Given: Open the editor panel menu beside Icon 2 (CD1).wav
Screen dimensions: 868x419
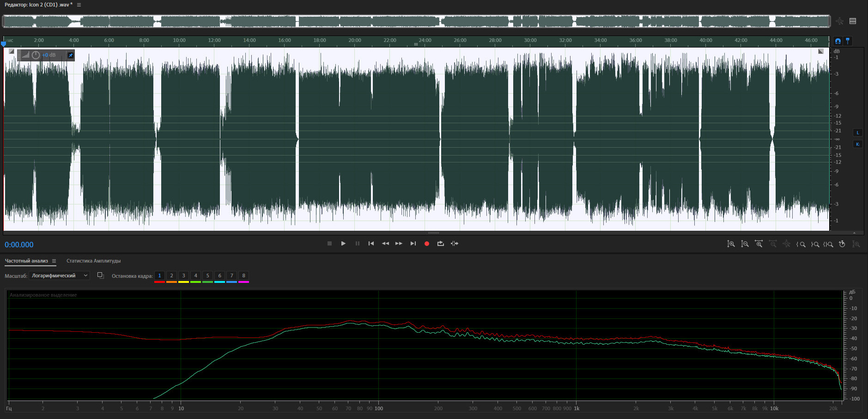Looking at the screenshot, I should click(x=79, y=5).
